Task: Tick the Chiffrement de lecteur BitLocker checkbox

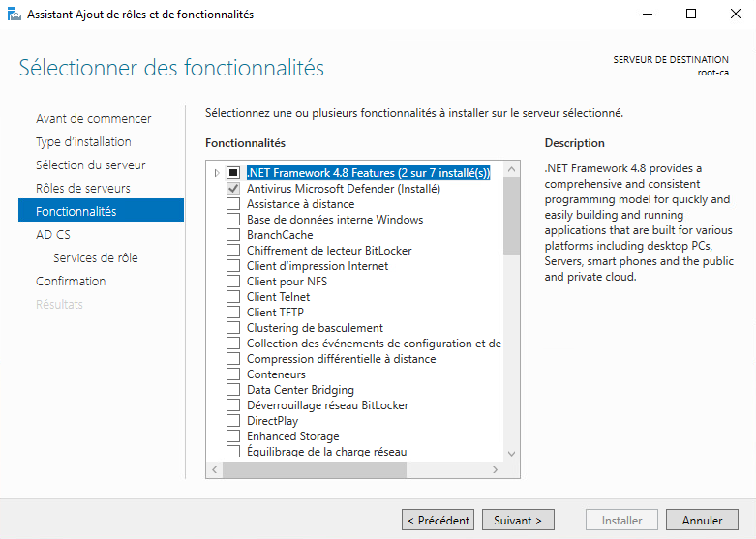Action: (x=233, y=251)
